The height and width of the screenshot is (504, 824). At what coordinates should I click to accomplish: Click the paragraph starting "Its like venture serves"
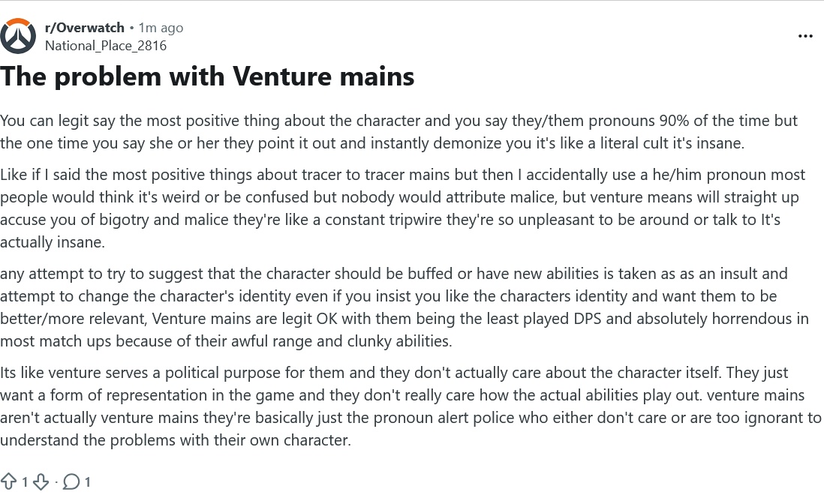point(410,406)
